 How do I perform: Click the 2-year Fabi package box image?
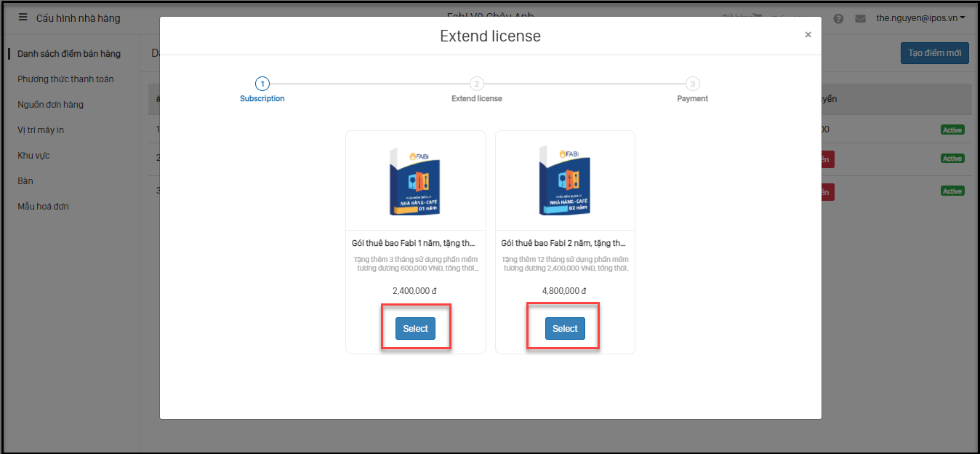coord(565,180)
